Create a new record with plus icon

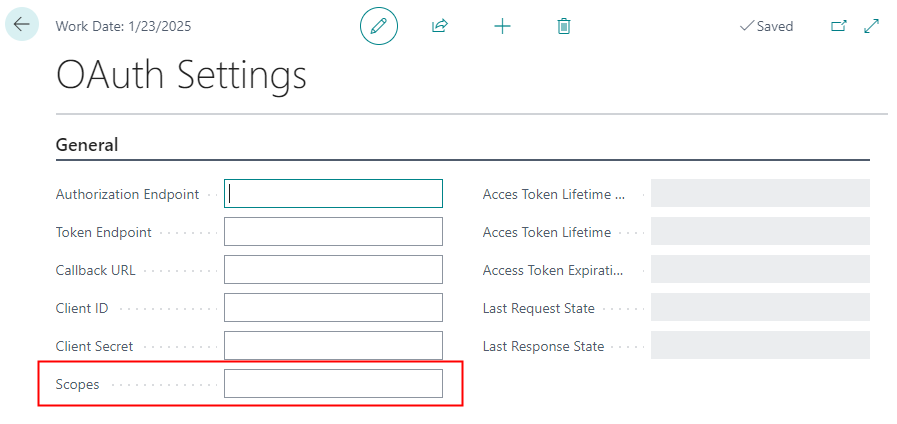[502, 26]
